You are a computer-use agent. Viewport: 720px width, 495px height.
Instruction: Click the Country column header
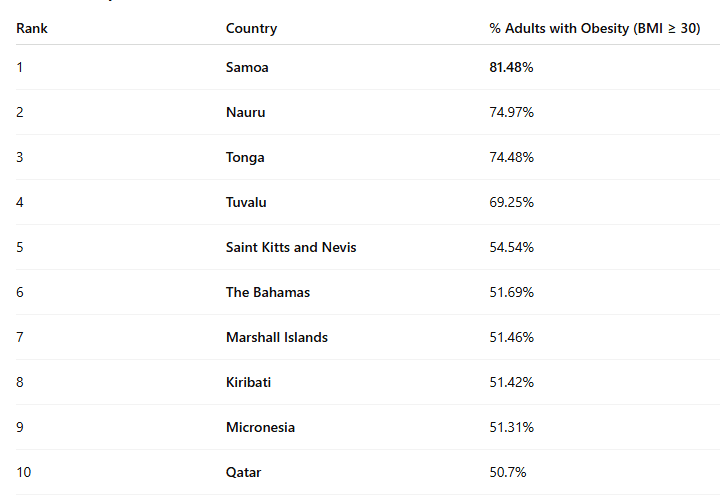click(251, 28)
